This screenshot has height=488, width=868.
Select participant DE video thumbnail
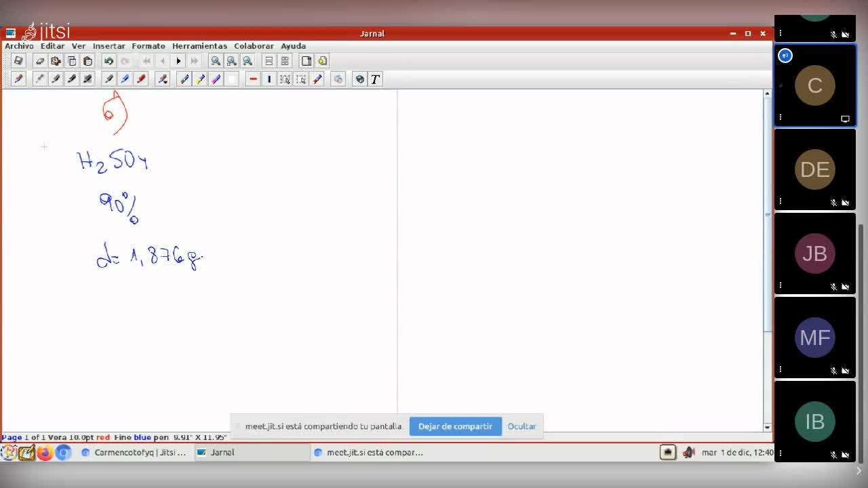[815, 169]
